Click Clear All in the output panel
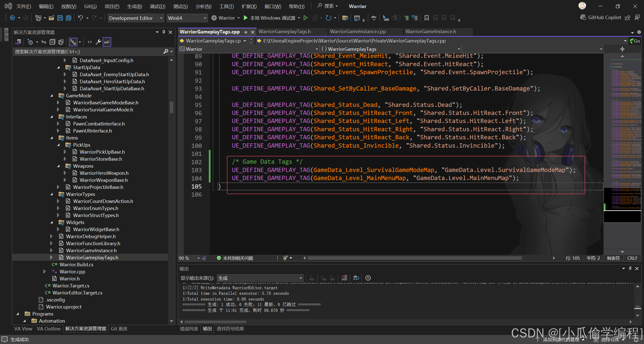This screenshot has height=344, width=644. coord(344,278)
